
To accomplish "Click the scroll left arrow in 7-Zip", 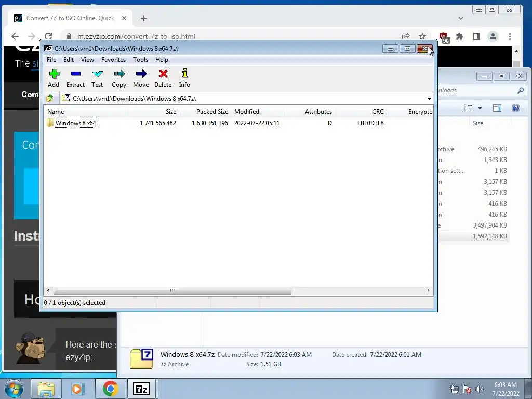I will pos(48,290).
